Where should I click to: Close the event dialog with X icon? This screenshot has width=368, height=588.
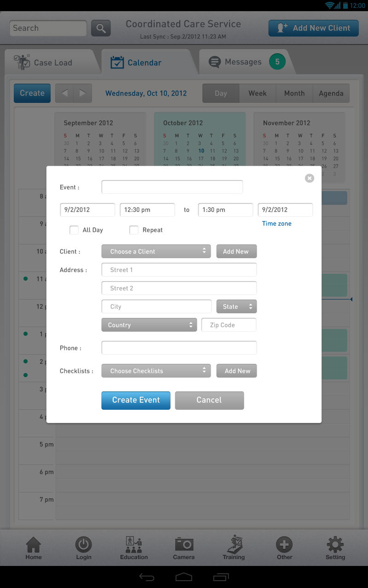[x=310, y=178]
